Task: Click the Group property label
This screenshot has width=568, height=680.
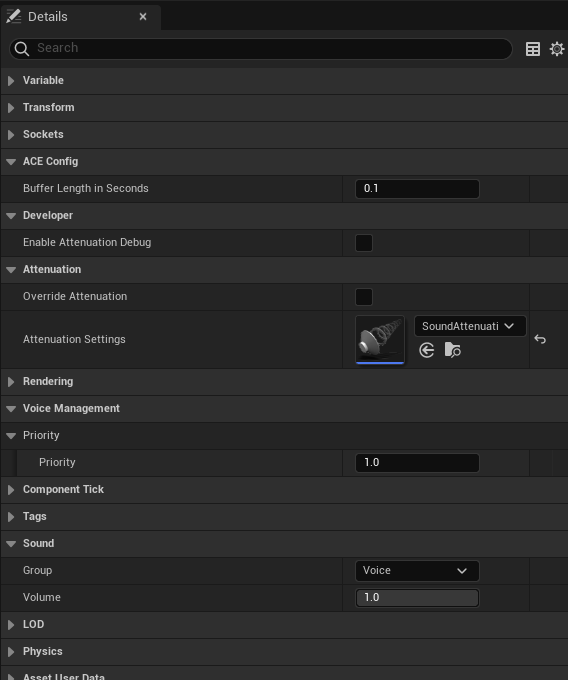Action: pos(37,570)
